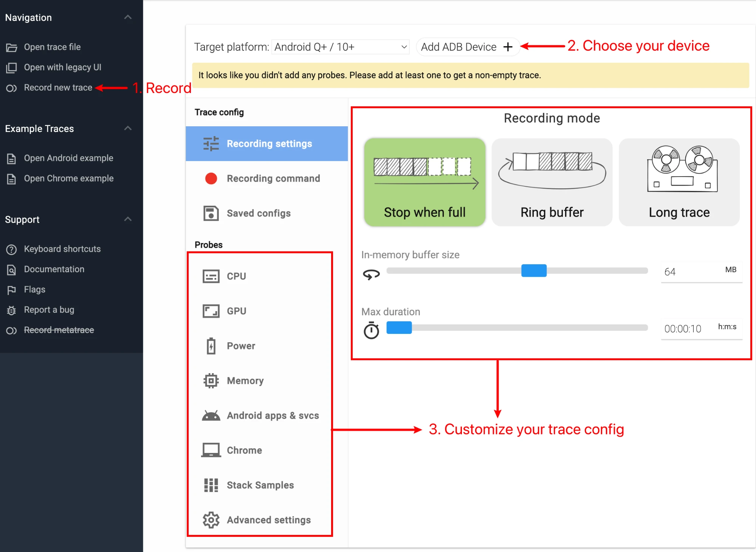Select the Memory chip icon
This screenshot has width=756, height=552.
click(211, 381)
